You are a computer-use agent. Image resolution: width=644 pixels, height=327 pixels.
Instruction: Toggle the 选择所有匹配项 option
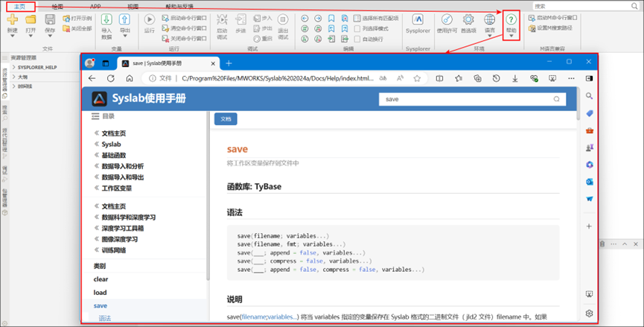point(376,18)
